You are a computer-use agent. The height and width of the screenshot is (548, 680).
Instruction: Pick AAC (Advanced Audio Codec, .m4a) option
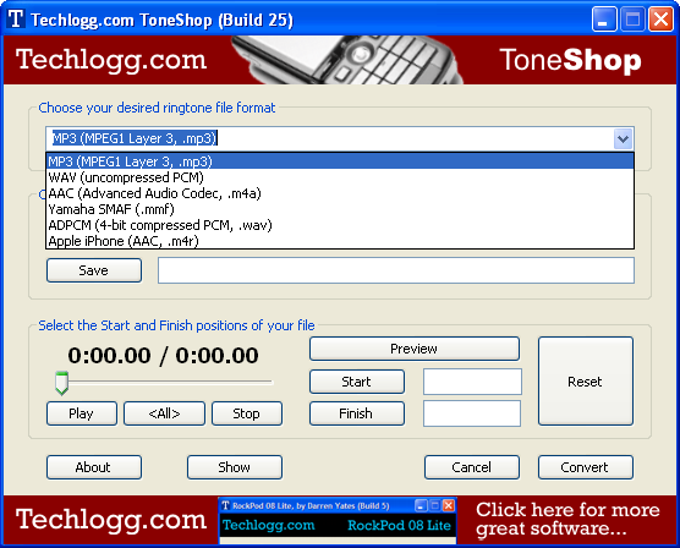click(340, 193)
